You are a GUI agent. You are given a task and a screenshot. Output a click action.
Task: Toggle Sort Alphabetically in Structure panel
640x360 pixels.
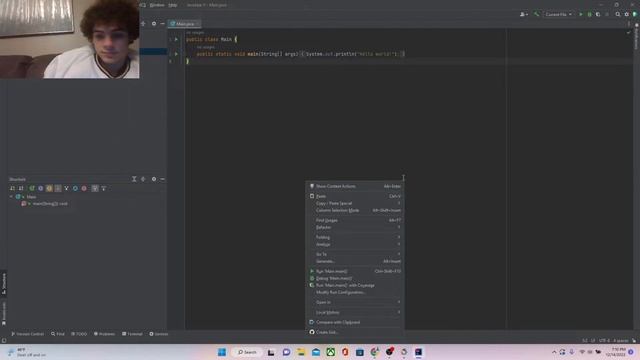click(x=21, y=188)
